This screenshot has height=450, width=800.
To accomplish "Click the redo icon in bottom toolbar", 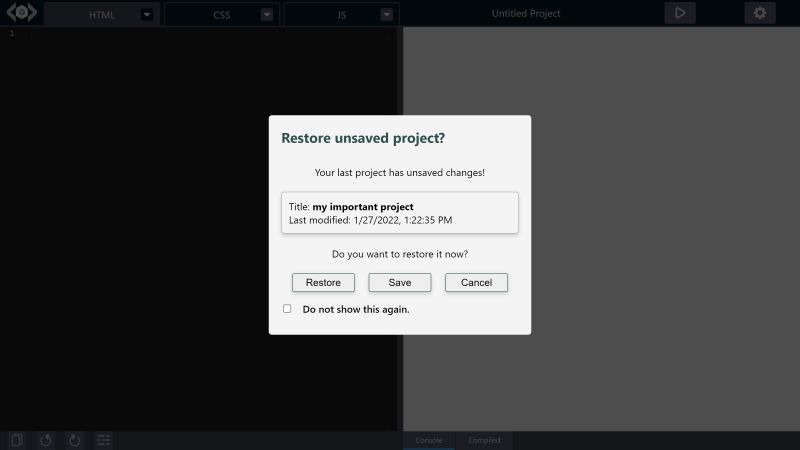I will (74, 440).
